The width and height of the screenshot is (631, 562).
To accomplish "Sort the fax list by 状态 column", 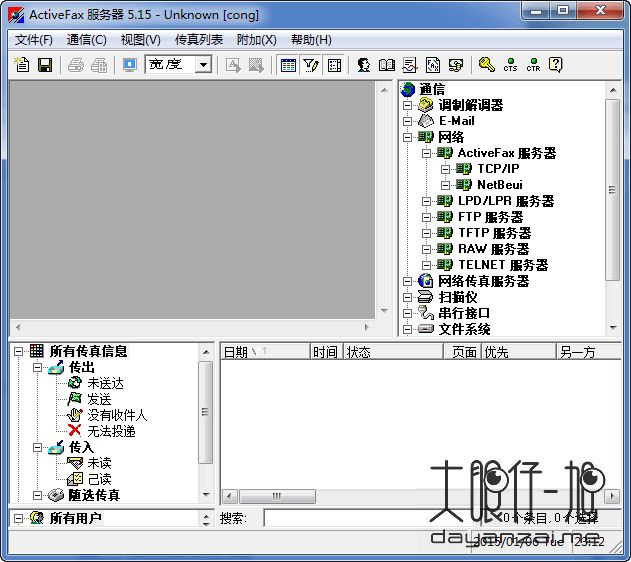I will (393, 352).
